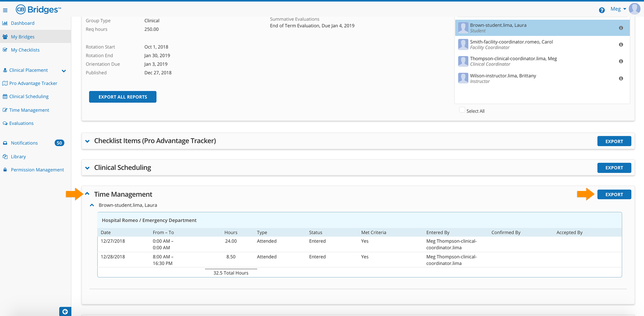Export the Clinical Scheduling section
644x316 pixels.
[614, 168]
